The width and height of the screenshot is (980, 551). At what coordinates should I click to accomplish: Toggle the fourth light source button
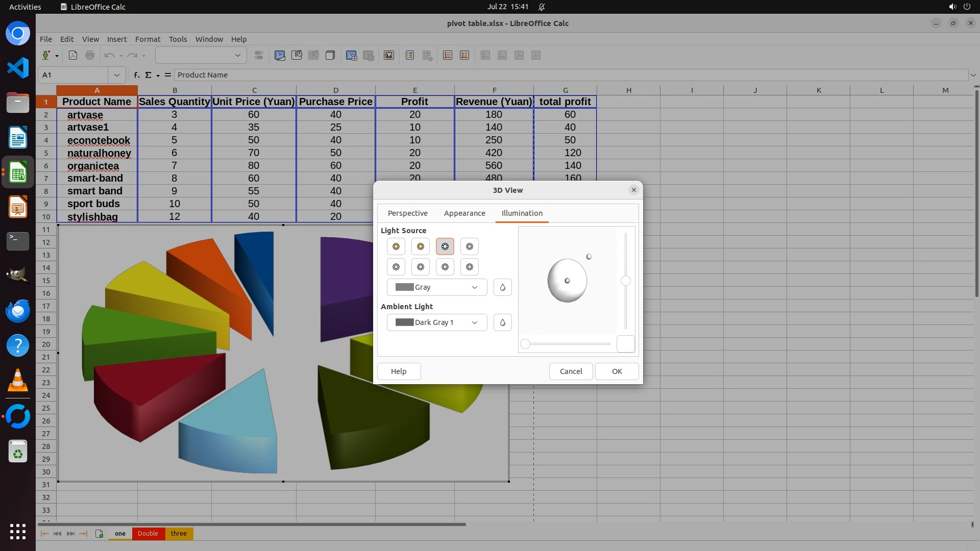(x=470, y=246)
